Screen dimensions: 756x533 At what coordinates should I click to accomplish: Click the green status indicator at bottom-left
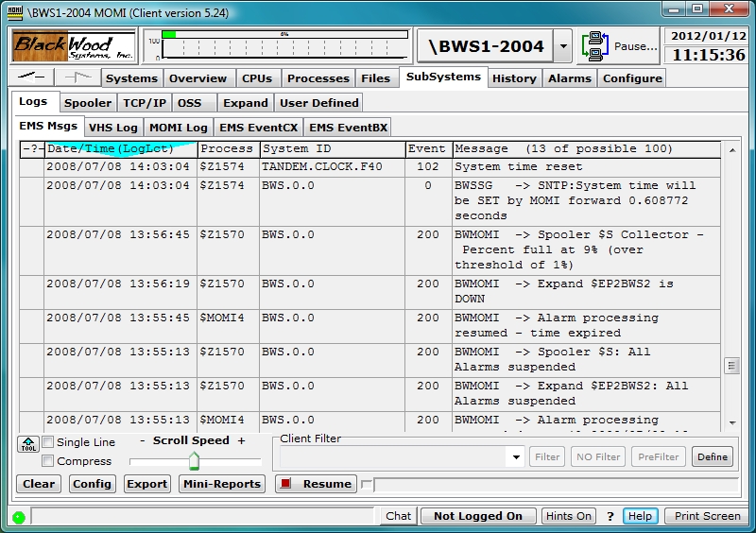pos(18,517)
